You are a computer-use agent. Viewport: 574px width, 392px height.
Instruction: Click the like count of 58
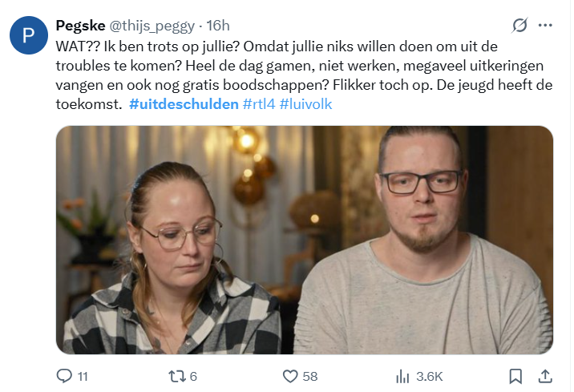click(x=310, y=376)
